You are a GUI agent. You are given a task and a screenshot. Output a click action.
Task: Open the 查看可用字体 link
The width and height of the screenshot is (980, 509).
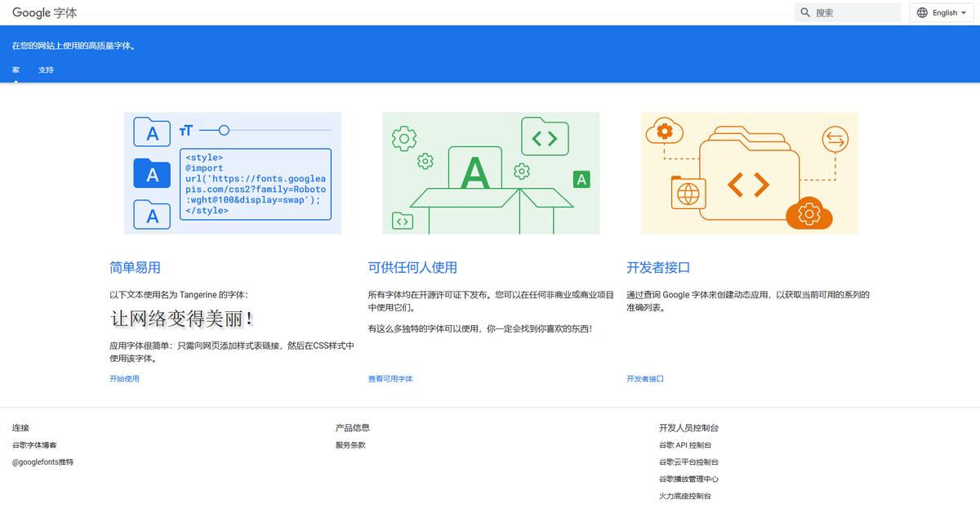coord(390,378)
